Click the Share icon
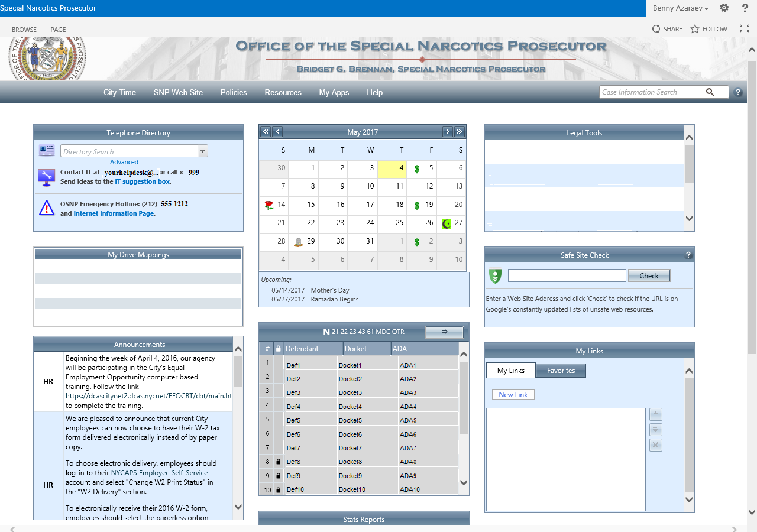 [656, 29]
